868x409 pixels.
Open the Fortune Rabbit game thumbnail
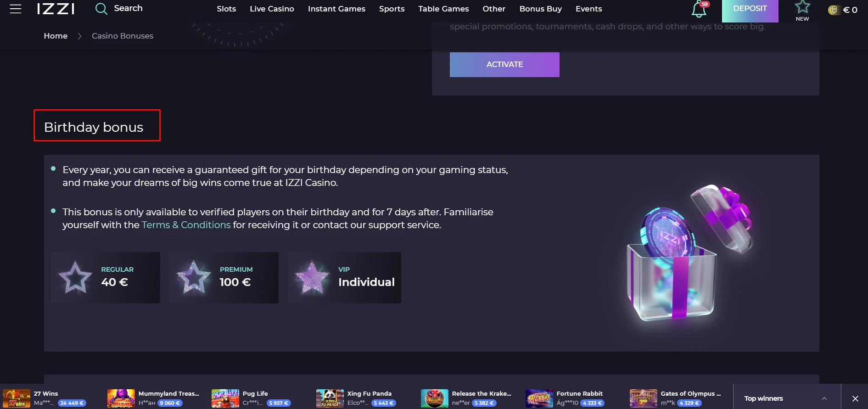(539, 398)
